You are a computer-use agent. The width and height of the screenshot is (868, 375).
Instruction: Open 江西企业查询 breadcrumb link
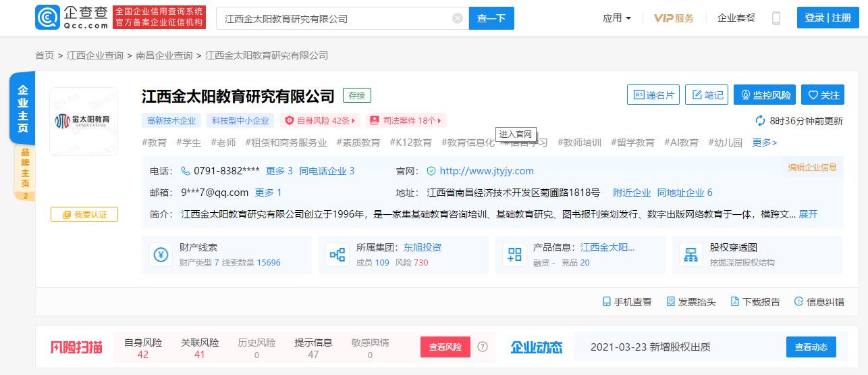pos(95,55)
